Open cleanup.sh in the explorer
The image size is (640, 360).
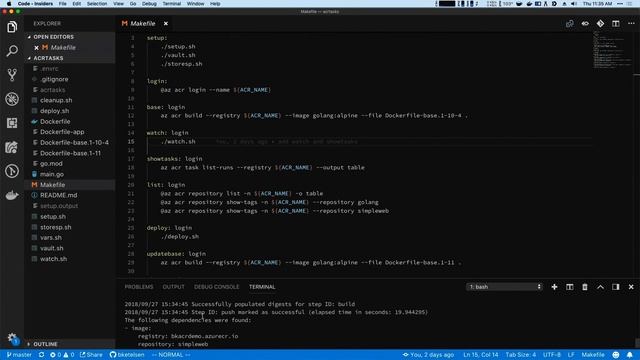click(56, 100)
